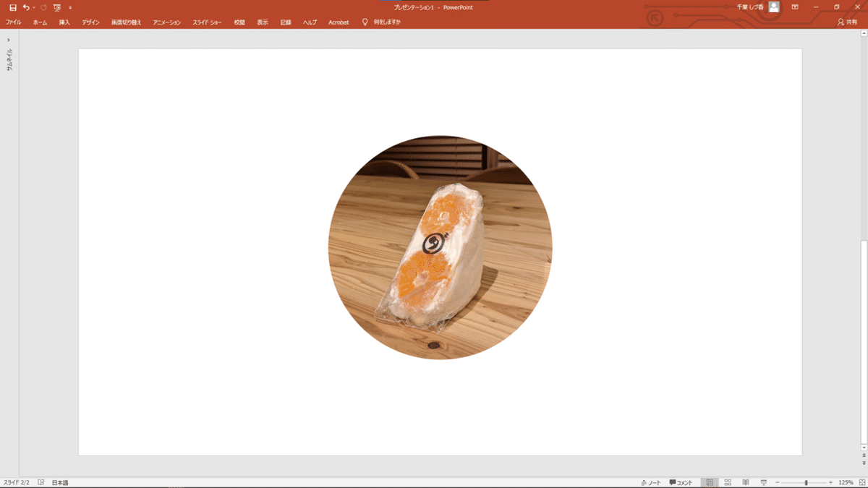This screenshot has width=868, height=488.
Task: Switch to the 挿入 ribbon tab
Action: (x=64, y=22)
